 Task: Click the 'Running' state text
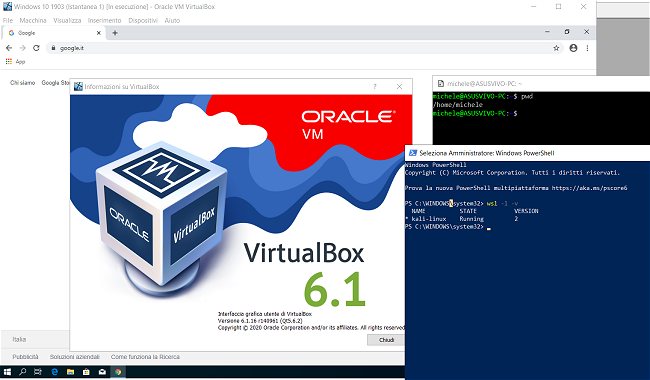(x=471, y=219)
